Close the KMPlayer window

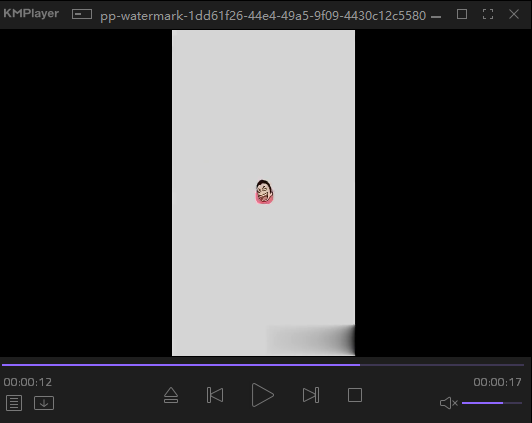(x=514, y=14)
